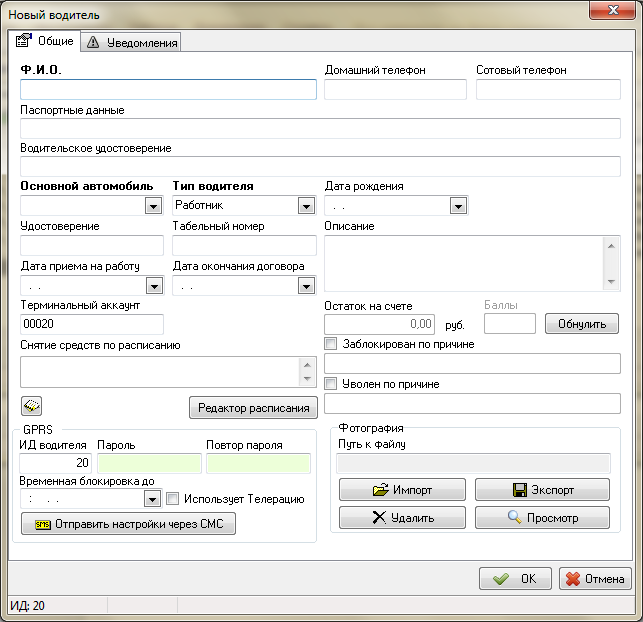The height and width of the screenshot is (622, 643).
Task: Click the Обнулить button
Action: tap(581, 324)
